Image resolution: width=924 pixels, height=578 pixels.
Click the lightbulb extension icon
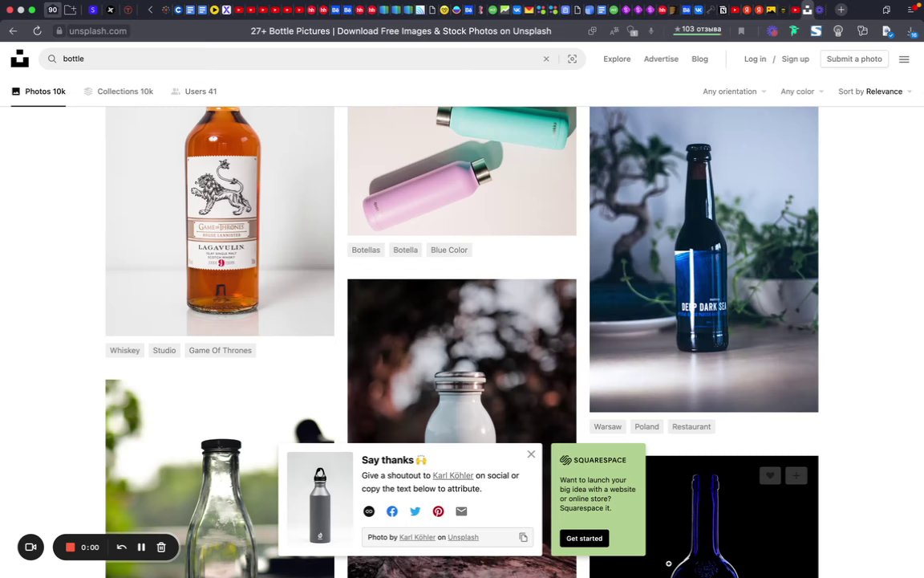coord(838,31)
